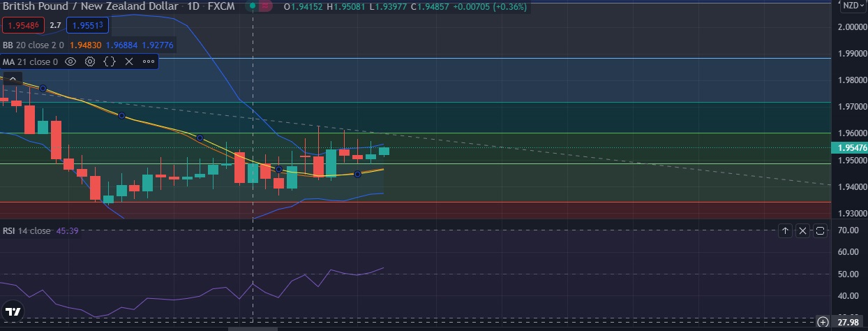Select the BB 20 close indicator legend
868x331 pixels.
point(33,45)
